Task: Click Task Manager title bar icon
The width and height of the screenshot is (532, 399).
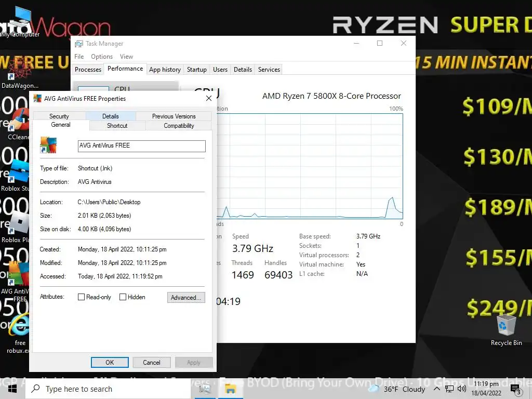Action: click(x=79, y=44)
